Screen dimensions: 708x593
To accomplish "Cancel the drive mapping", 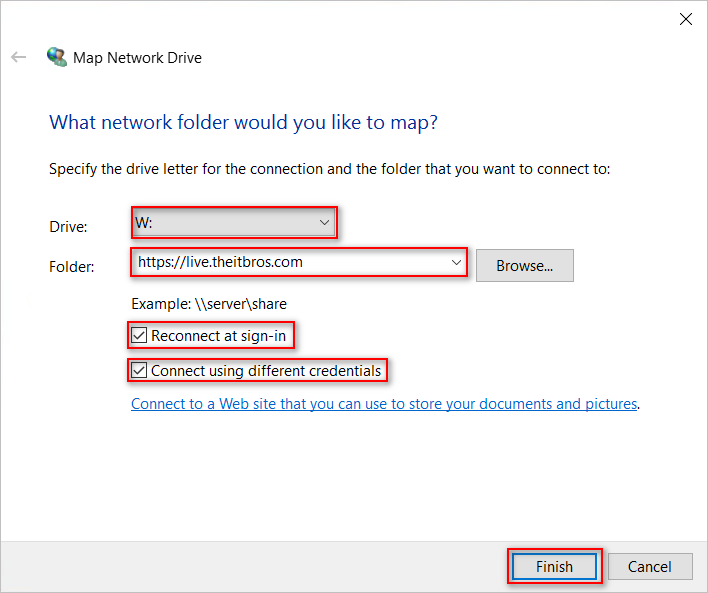I will pyautogui.click(x=650, y=566).
